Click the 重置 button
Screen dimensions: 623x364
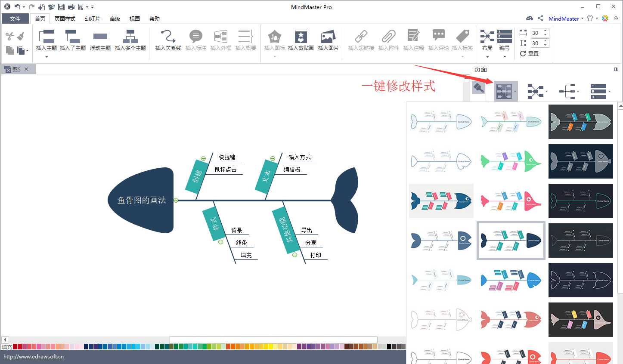(529, 54)
